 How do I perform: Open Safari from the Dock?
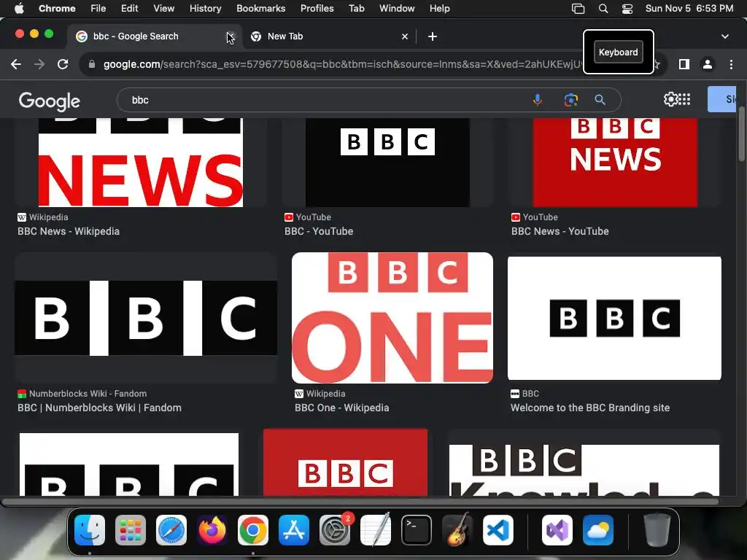pos(171,530)
